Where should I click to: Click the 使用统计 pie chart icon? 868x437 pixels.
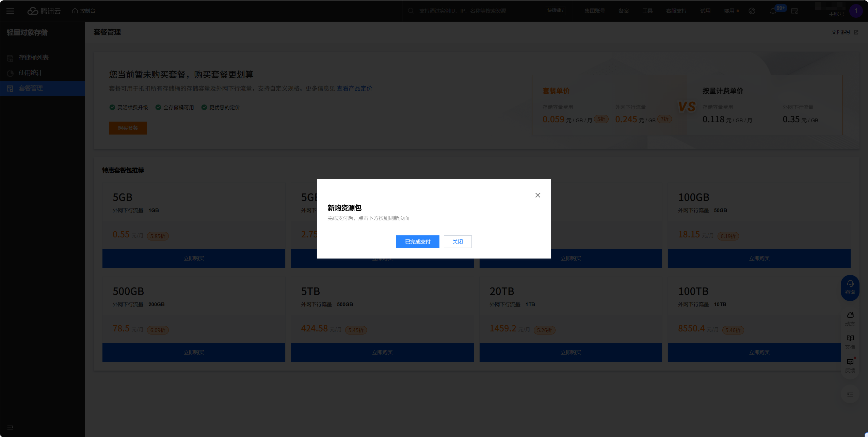pos(10,73)
